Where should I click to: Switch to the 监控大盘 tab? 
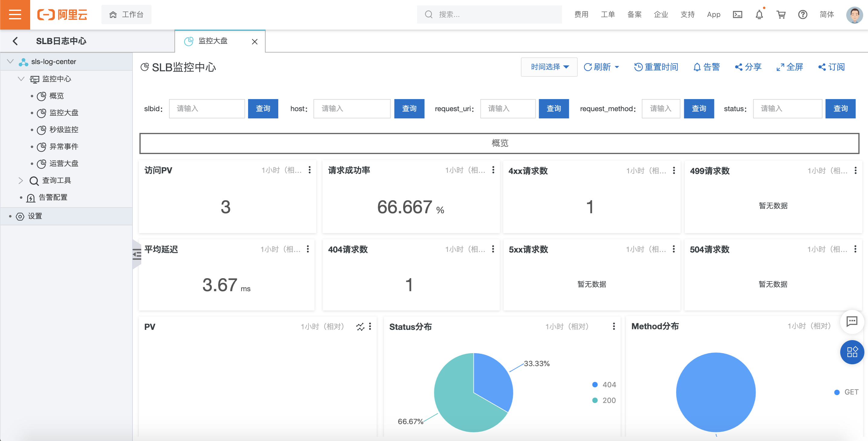(x=212, y=41)
